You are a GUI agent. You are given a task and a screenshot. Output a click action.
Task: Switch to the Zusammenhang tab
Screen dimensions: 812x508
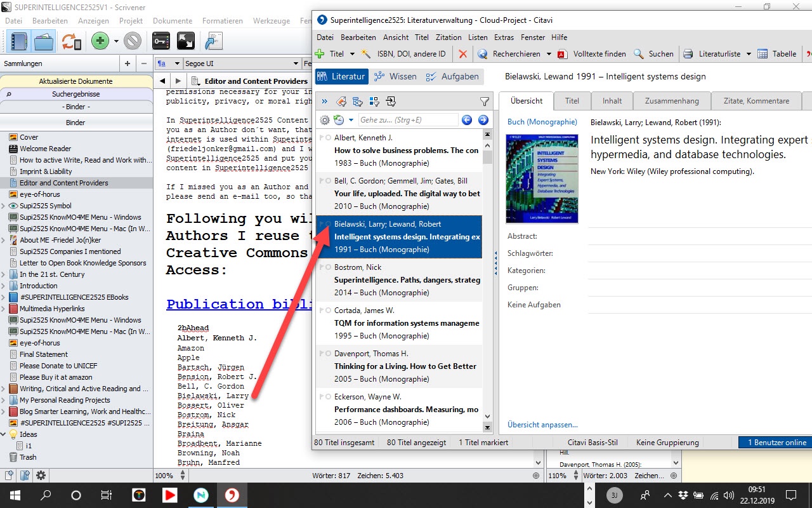(x=672, y=101)
